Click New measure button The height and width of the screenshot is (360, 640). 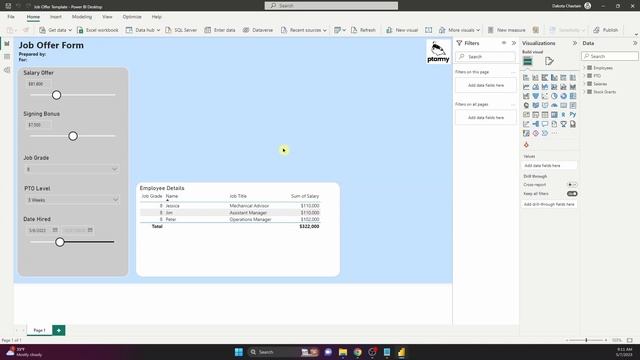pos(506,30)
